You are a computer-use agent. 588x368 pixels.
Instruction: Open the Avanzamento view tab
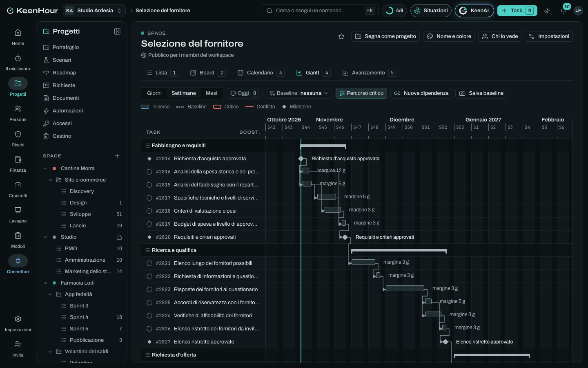(369, 73)
